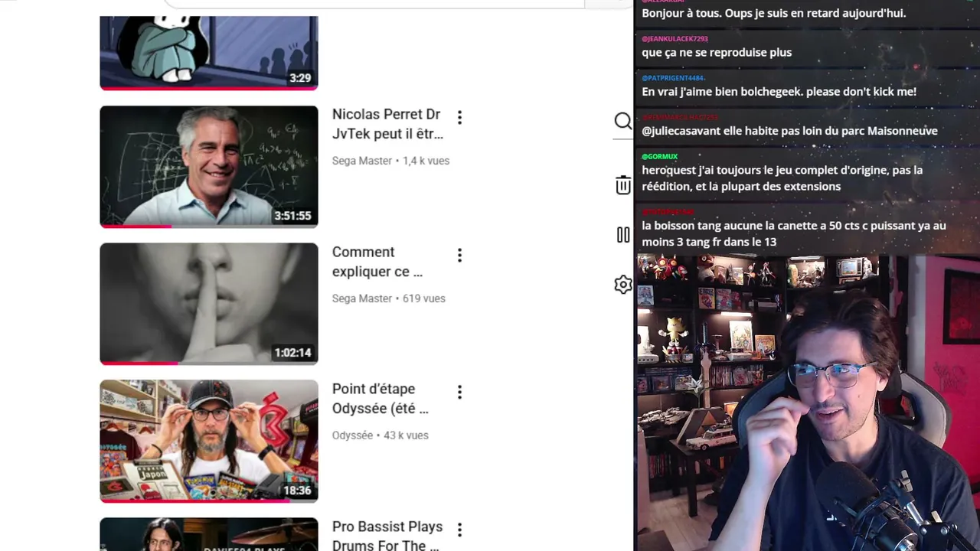The height and width of the screenshot is (551, 980).
Task: Open the 3:29 cartoon video thumbnail
Action: [209, 53]
